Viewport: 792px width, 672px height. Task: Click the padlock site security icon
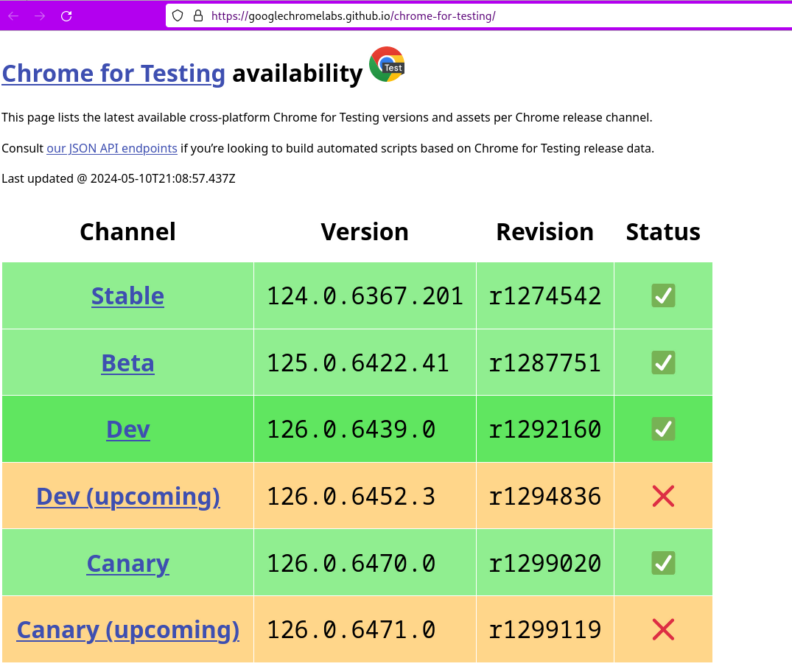198,15
